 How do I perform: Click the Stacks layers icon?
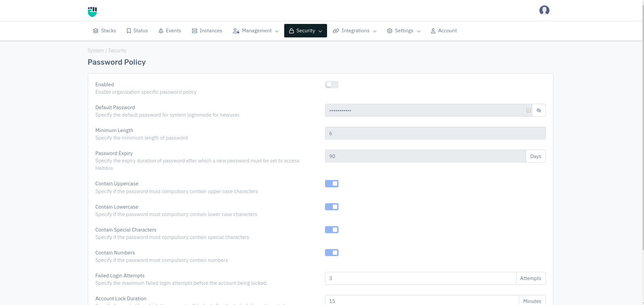pos(96,31)
